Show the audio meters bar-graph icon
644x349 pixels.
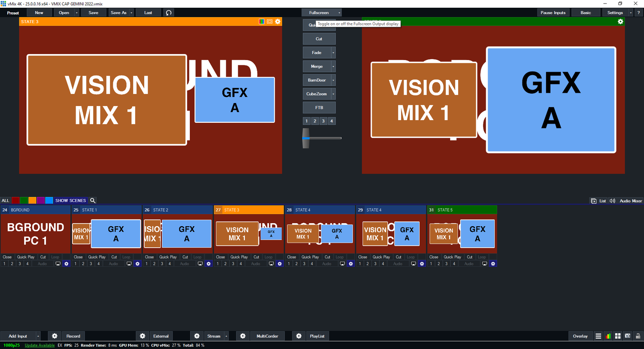(608, 336)
